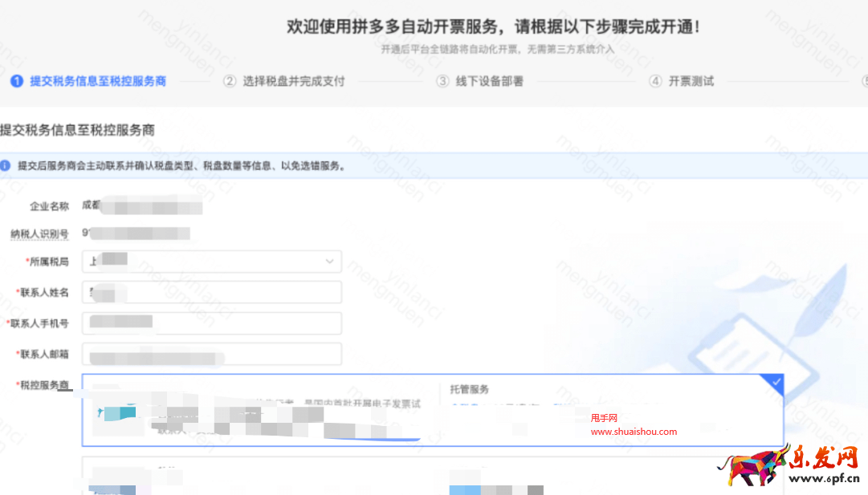Focus the 联系人邮箱 input field
Viewport: 868px width, 495px height.
(211, 354)
